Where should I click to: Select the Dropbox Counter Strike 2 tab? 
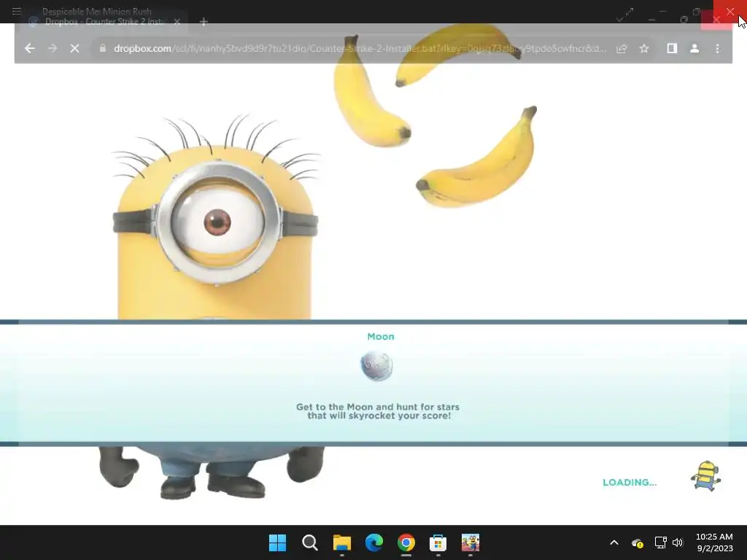tap(105, 22)
